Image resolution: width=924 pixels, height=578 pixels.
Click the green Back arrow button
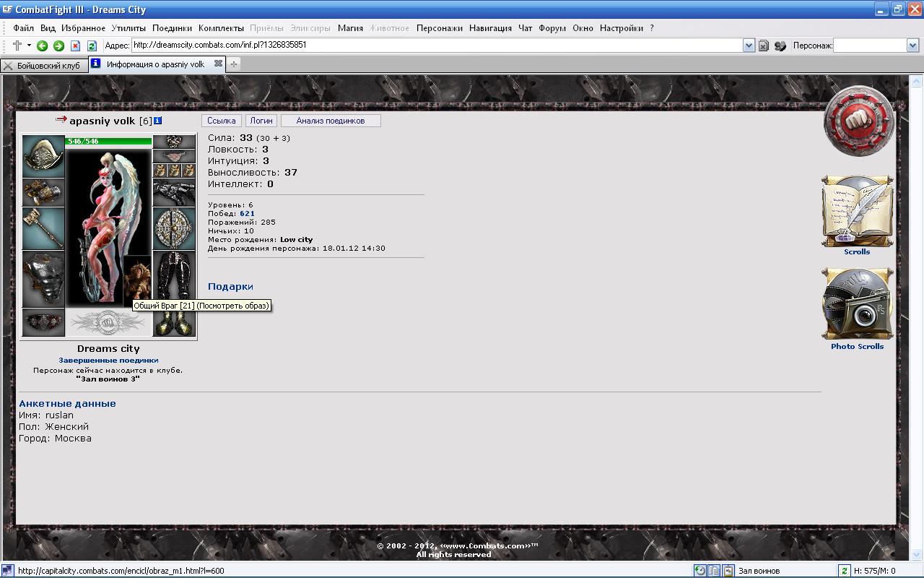coord(42,46)
